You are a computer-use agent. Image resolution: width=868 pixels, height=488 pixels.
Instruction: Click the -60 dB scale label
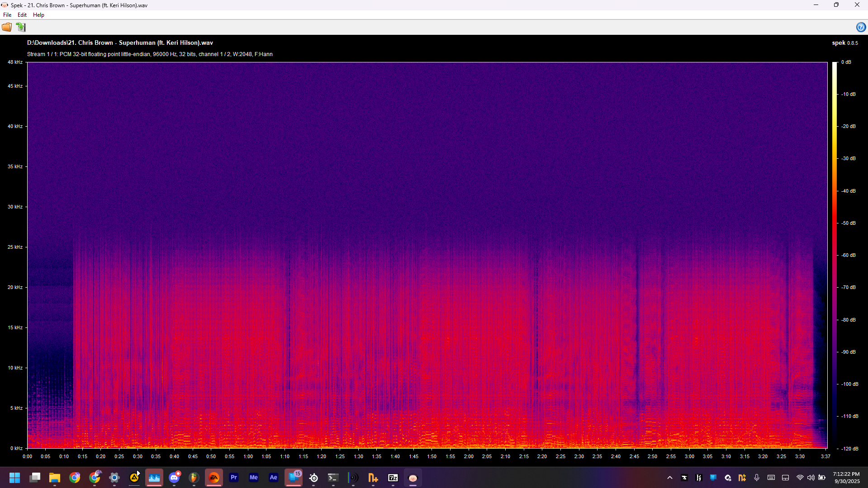(849, 255)
